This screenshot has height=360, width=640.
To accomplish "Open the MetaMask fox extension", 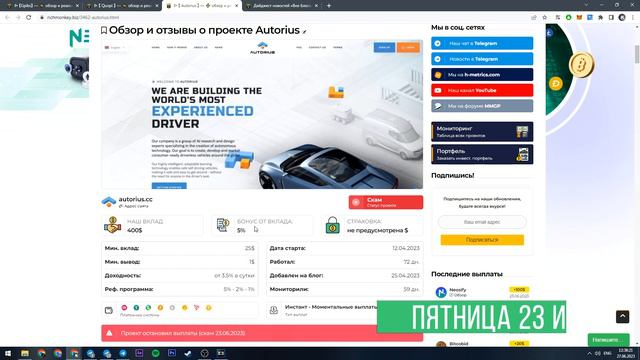I will tap(579, 18).
